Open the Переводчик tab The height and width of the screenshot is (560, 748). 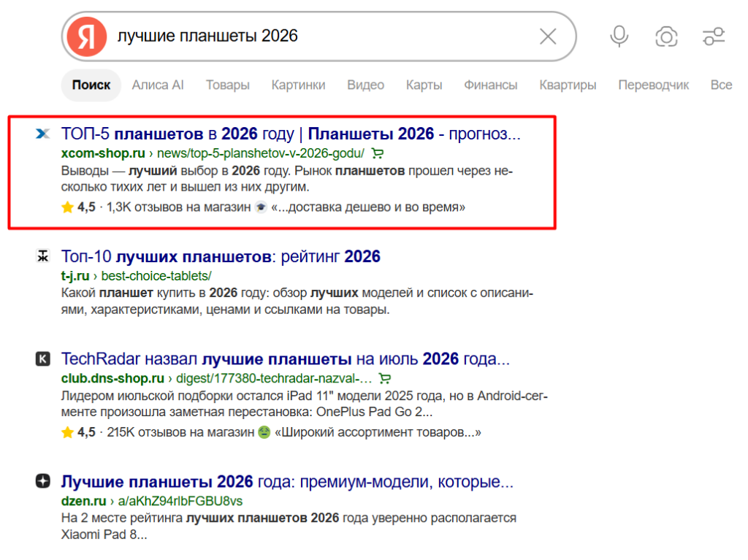pyautogui.click(x=654, y=85)
